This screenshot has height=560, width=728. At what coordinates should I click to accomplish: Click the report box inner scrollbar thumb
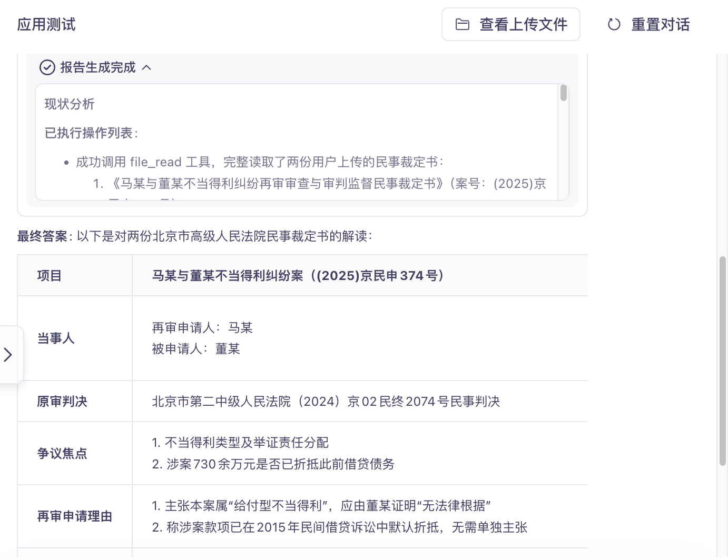pos(563,93)
